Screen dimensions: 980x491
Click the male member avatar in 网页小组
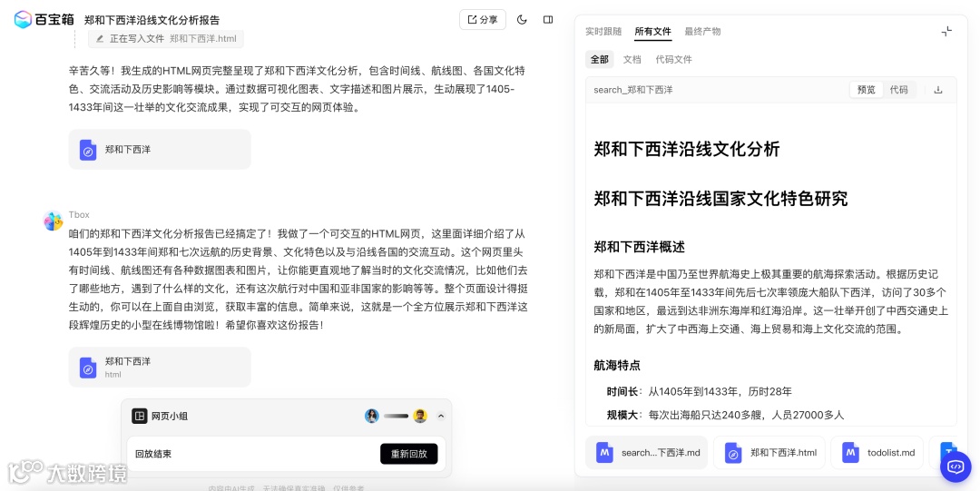click(x=420, y=416)
